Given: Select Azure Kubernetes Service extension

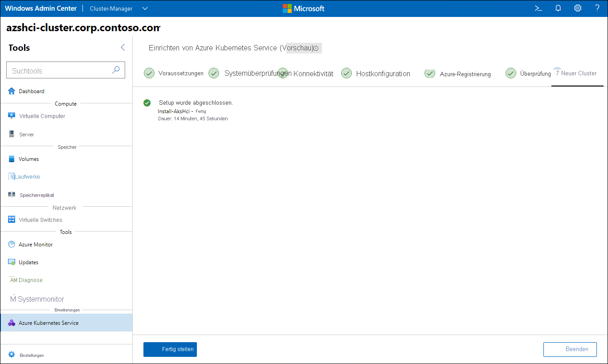Looking at the screenshot, I should [x=66, y=323].
